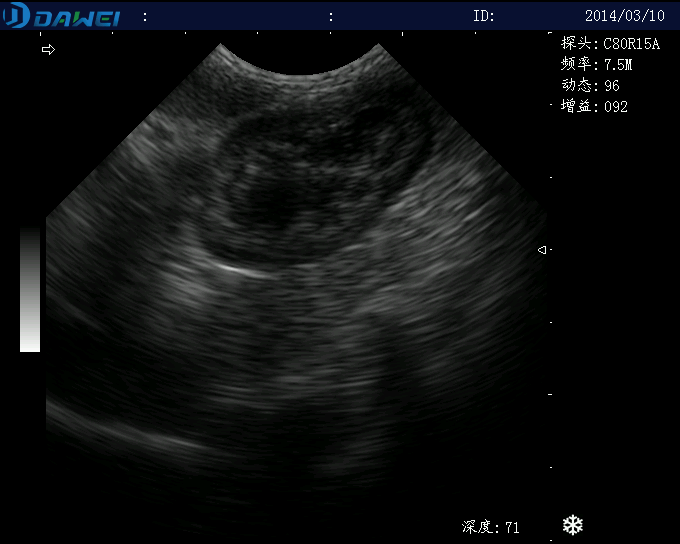680x544 pixels.
Task: Click the focus position triangle marker
Action: 542,250
